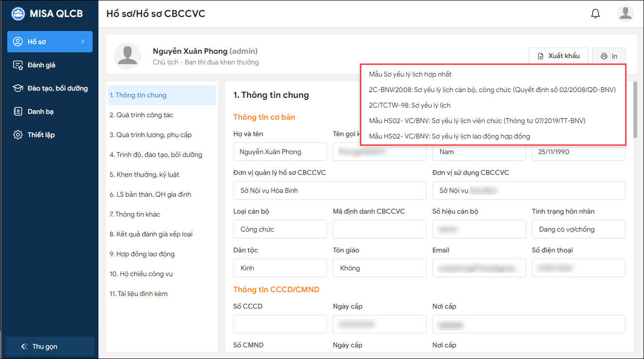Go to 11. Tài liệu đính kèm
Viewport: 644px width, 359px height.
[x=139, y=294]
